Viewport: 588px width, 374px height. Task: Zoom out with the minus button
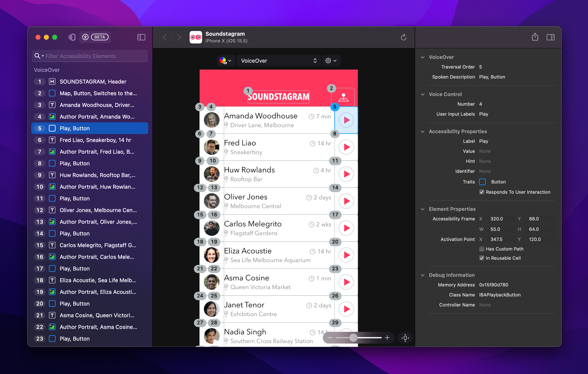[x=330, y=338]
